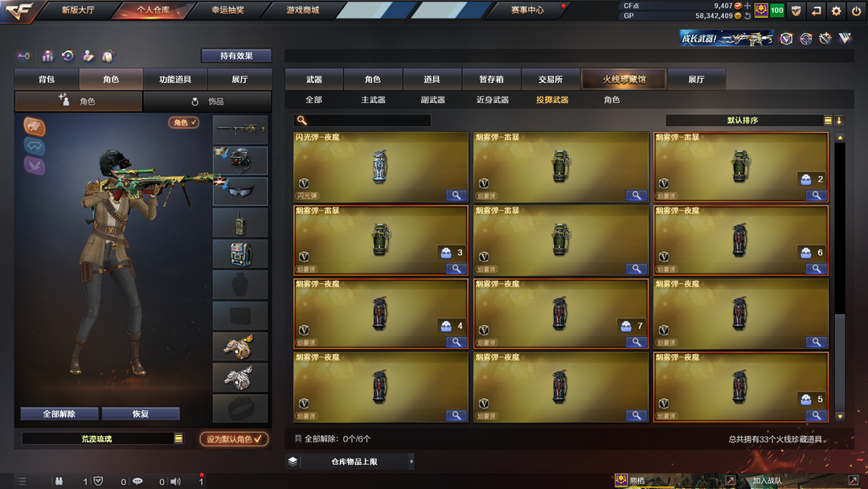Click magnifier on 闪光弹-夜魔 item
The height and width of the screenshot is (489, 868).
457,195
